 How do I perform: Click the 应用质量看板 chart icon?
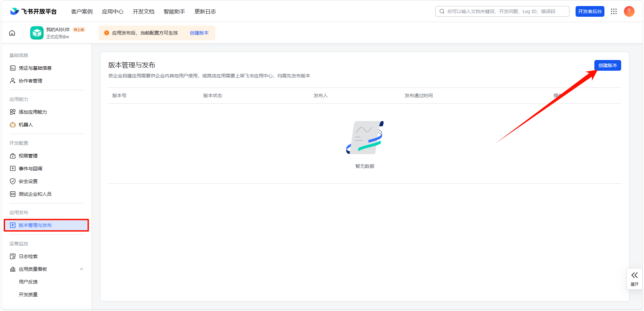(x=13, y=269)
